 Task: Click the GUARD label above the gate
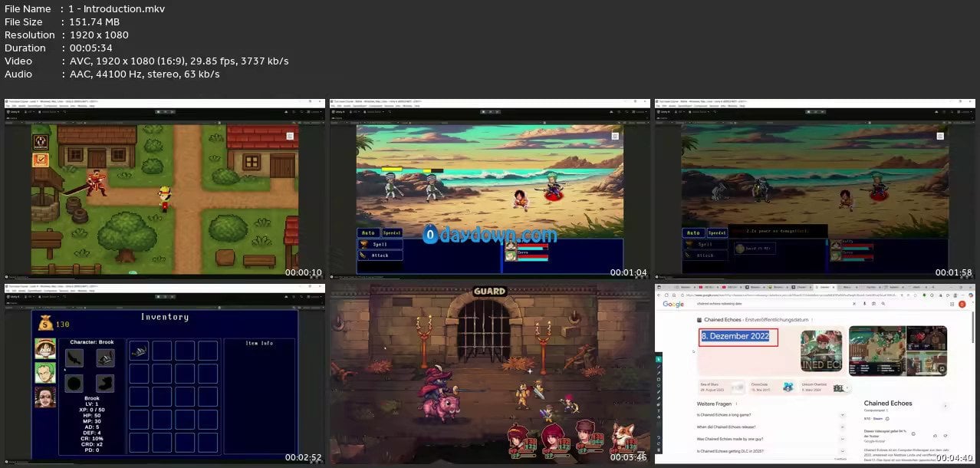489,292
